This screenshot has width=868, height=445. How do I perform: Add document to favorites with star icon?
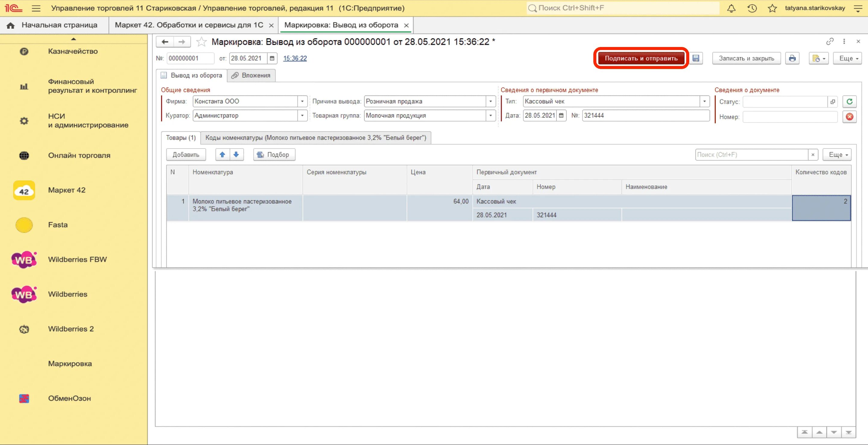(x=201, y=42)
